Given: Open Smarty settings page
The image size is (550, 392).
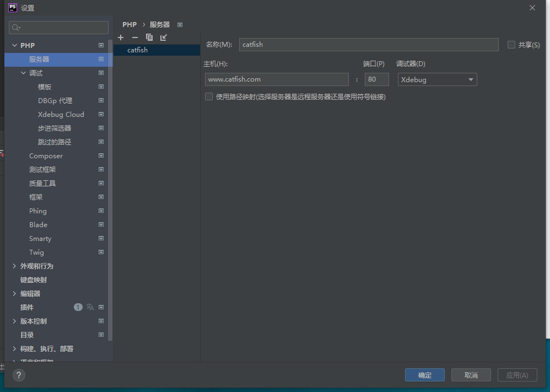Looking at the screenshot, I should 40,239.
